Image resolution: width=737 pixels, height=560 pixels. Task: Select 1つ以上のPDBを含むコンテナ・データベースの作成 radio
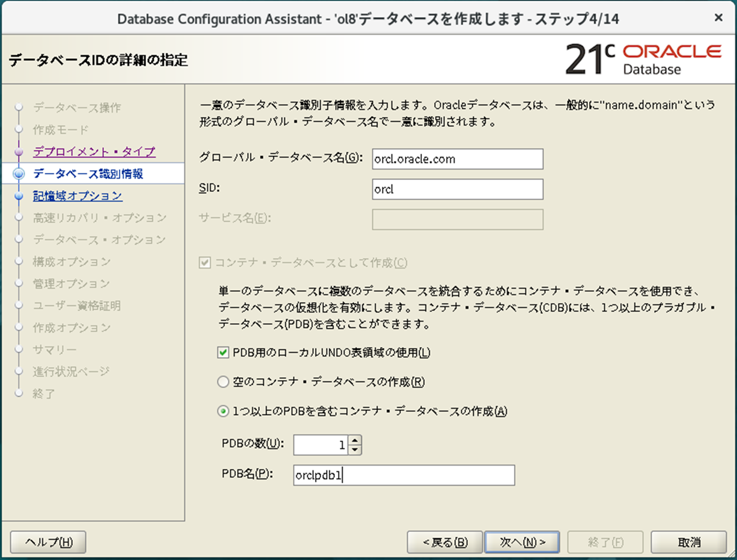coord(223,411)
